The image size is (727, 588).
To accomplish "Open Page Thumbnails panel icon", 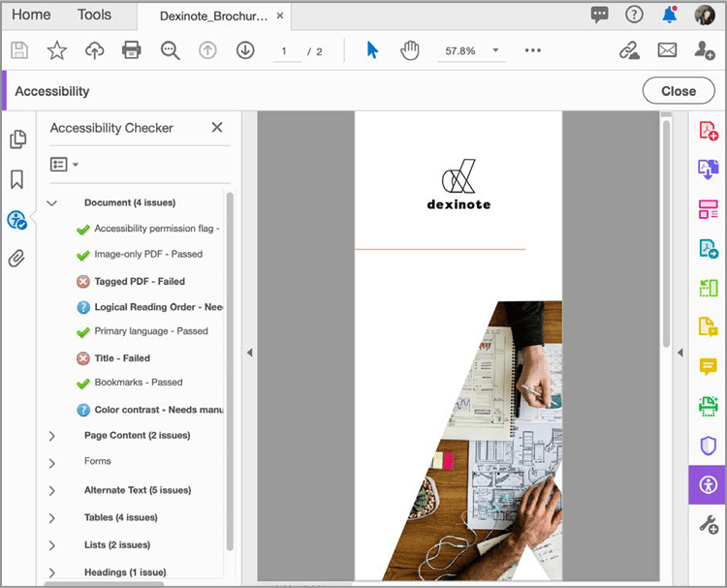I will tap(17, 139).
